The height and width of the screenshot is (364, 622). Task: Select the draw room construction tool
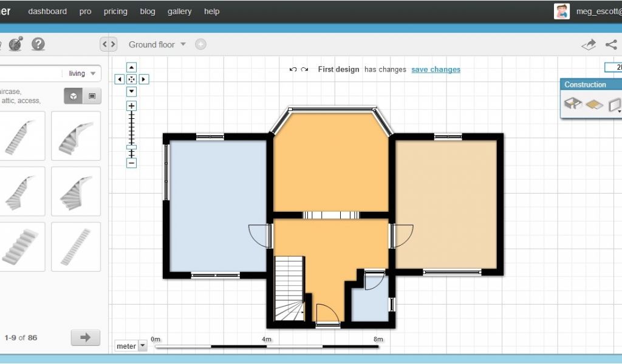(573, 104)
